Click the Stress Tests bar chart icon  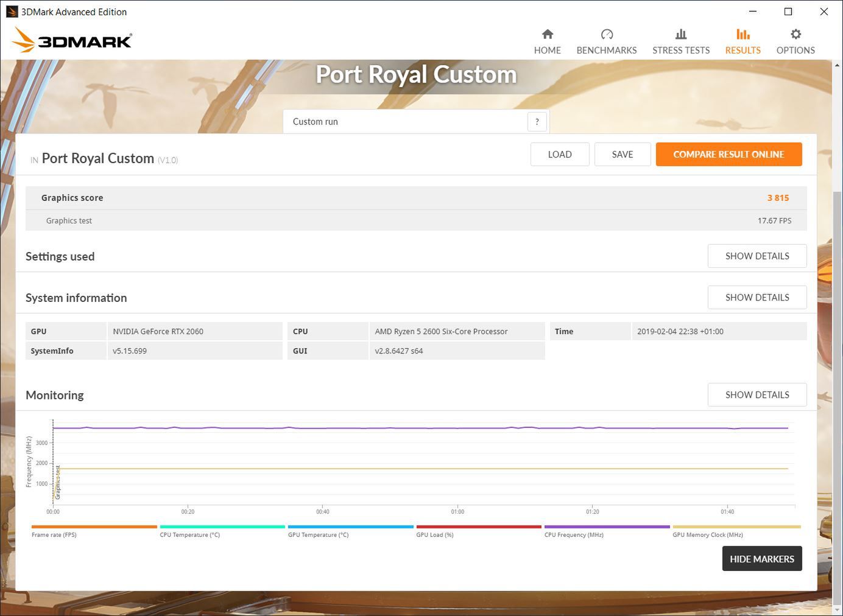point(680,34)
